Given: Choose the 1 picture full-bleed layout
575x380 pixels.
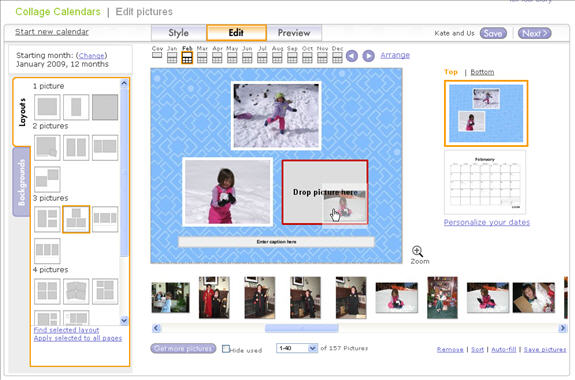Looking at the screenshot, I should click(x=105, y=107).
